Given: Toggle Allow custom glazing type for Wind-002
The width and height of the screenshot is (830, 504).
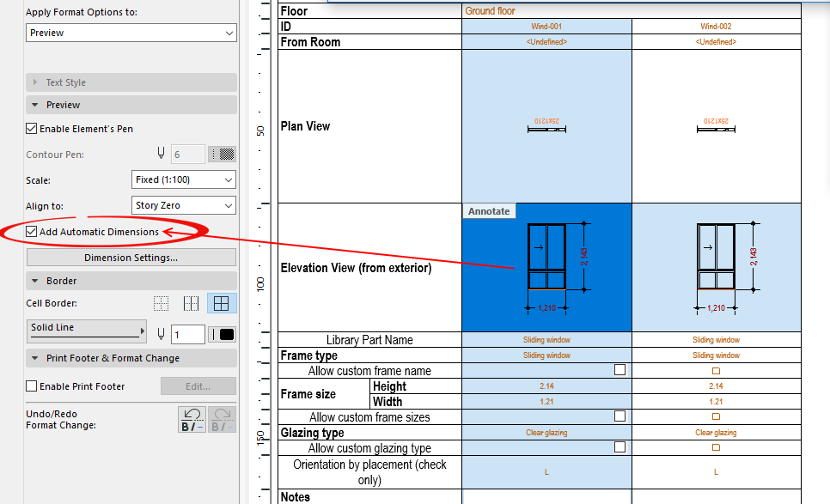Looking at the screenshot, I should (x=717, y=447).
